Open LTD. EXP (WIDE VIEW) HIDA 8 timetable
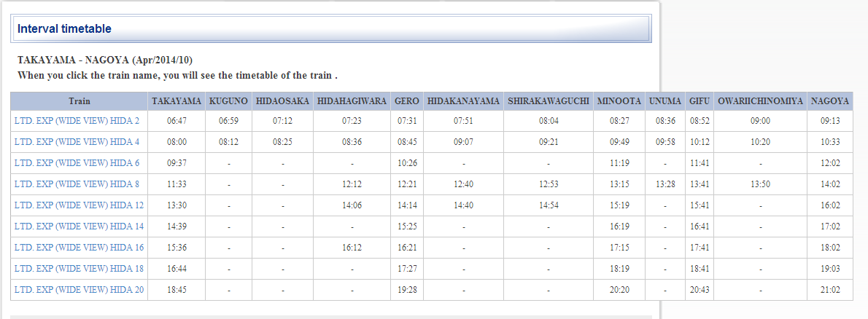 [77, 184]
